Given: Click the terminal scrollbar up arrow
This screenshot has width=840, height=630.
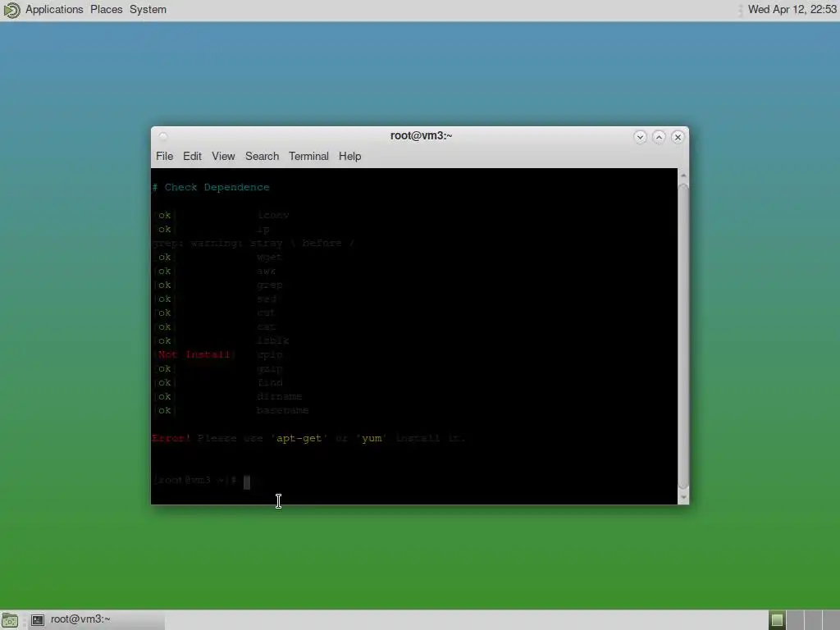Looking at the screenshot, I should 683,176.
